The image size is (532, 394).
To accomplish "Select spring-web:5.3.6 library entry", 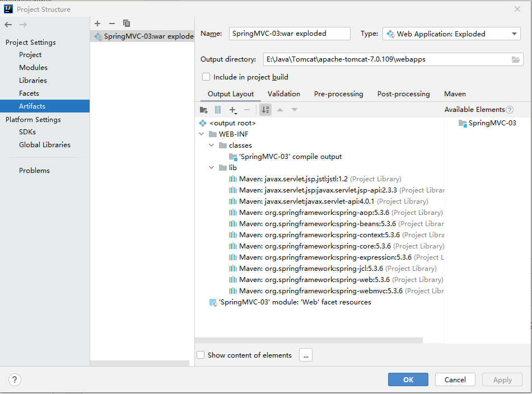I will pos(336,280).
